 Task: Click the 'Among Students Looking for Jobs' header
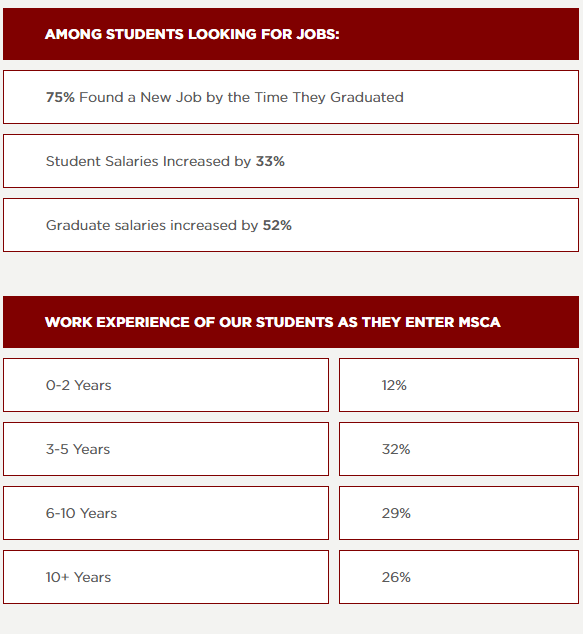click(x=291, y=34)
